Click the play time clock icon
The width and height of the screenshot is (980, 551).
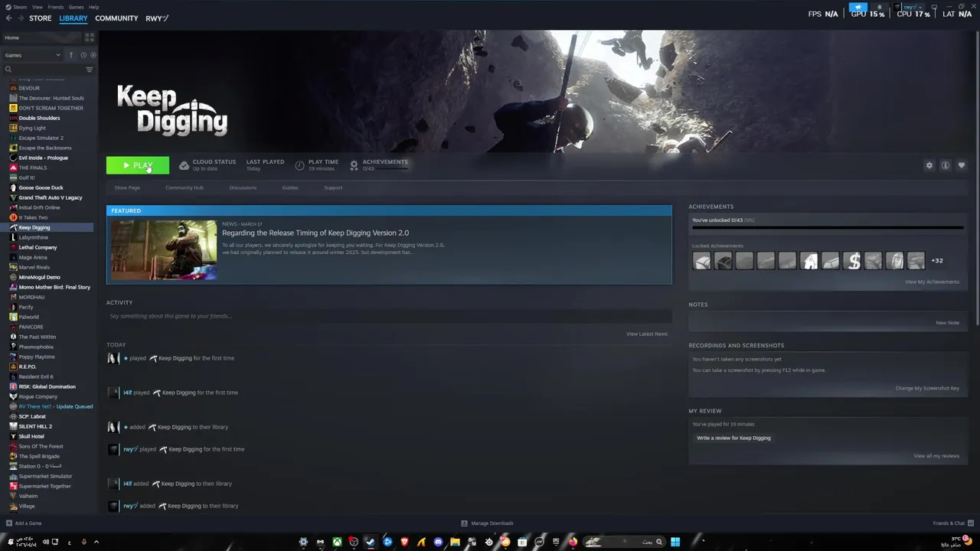click(299, 165)
